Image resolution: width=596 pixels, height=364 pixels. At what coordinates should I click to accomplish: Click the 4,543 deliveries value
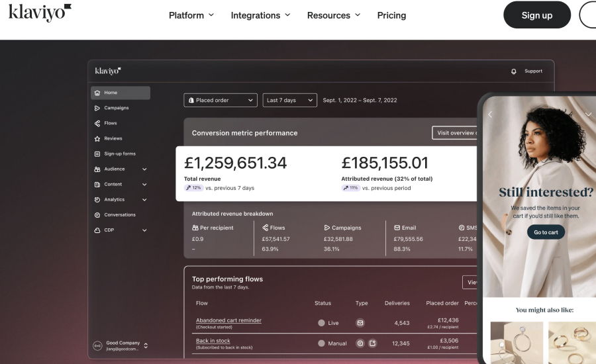pos(402,323)
